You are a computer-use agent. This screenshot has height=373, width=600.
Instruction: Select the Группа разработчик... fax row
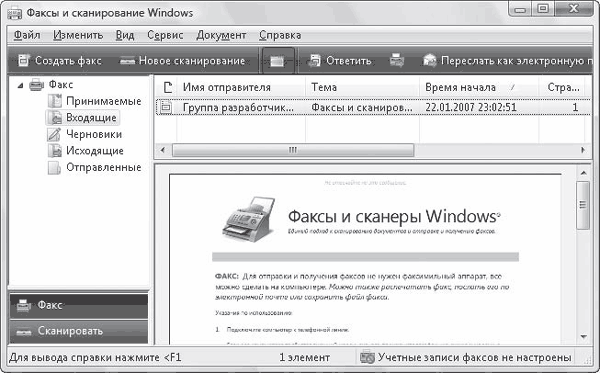coord(373,107)
